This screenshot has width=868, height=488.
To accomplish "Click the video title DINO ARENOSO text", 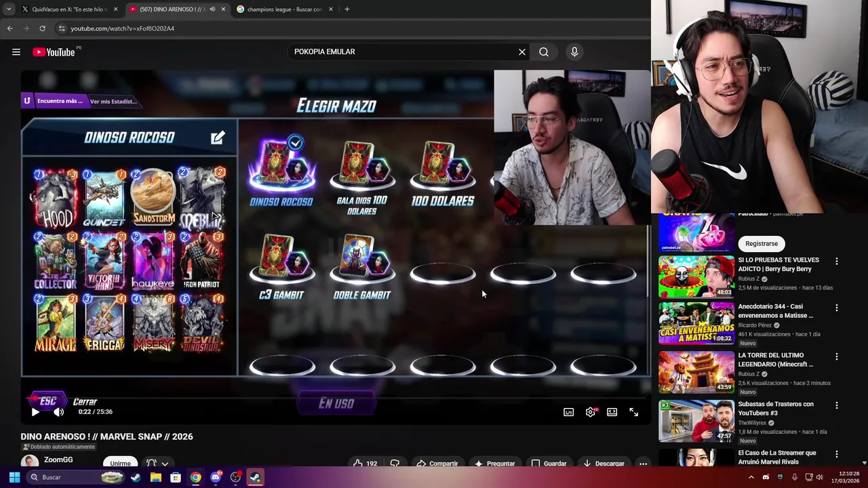I will pyautogui.click(x=106, y=437).
